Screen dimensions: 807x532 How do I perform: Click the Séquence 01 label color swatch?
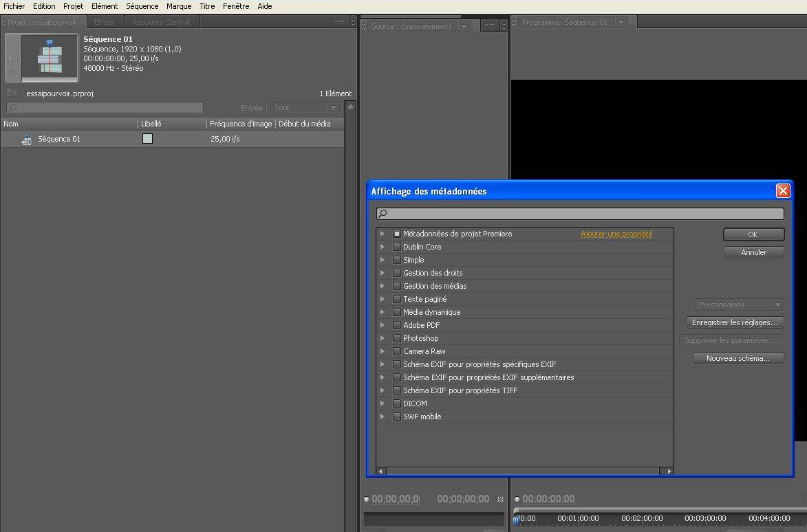147,138
